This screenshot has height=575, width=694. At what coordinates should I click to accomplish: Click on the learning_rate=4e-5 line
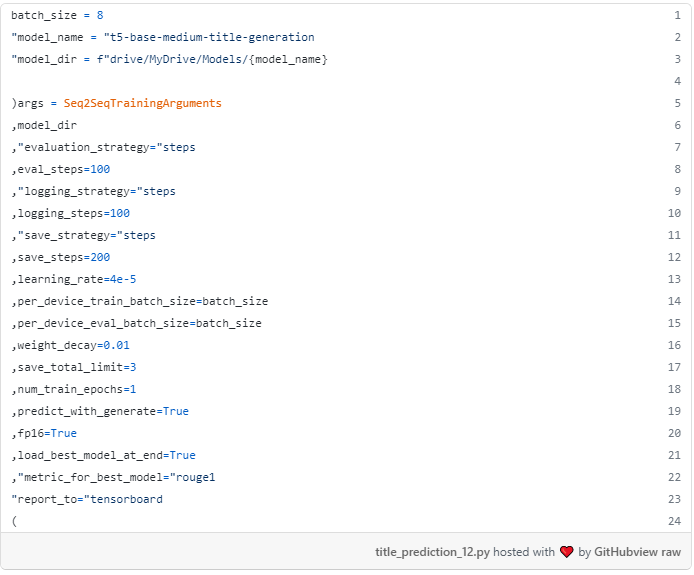click(x=74, y=279)
